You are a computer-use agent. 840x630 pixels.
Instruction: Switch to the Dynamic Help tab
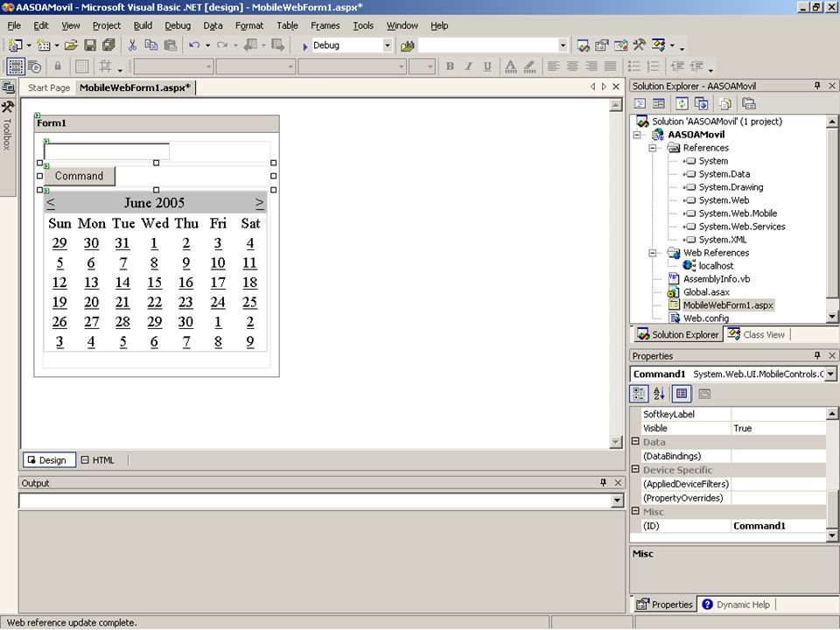[737, 605]
